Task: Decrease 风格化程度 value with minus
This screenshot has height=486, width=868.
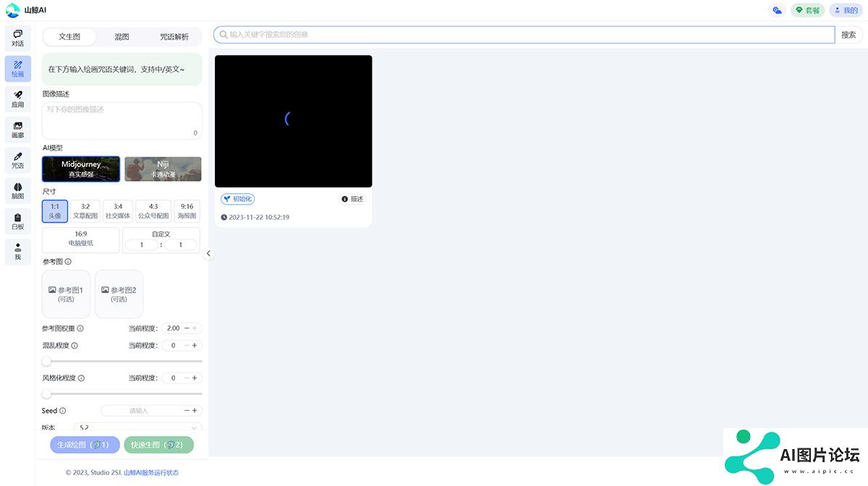Action: point(187,378)
